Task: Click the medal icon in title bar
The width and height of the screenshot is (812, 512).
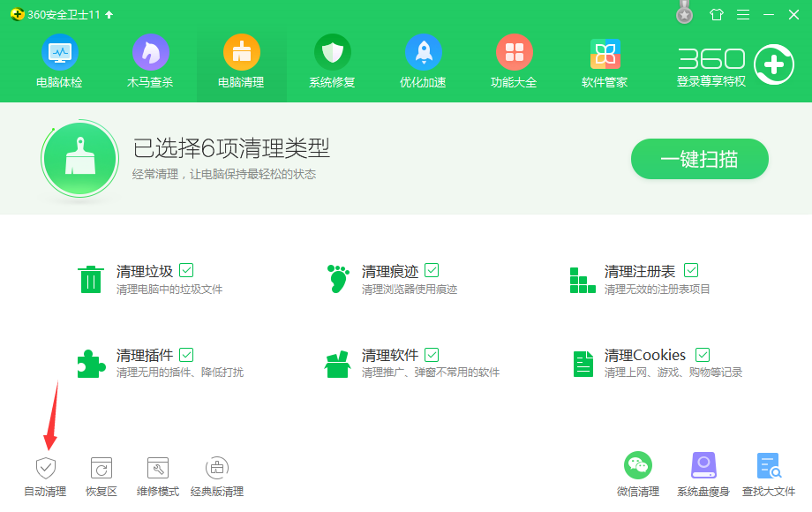Action: (x=685, y=12)
